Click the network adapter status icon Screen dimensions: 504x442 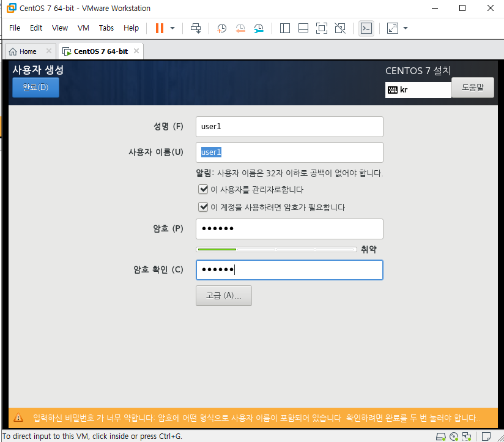(467, 436)
